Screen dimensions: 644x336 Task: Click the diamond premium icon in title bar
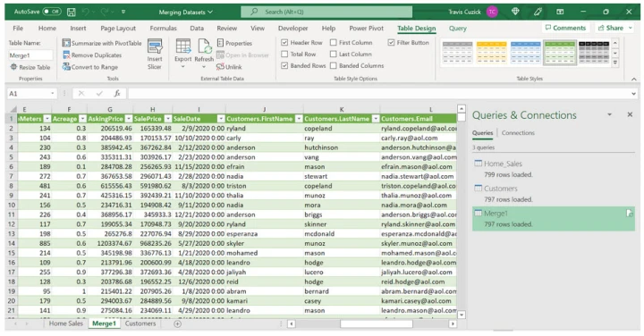click(x=515, y=12)
